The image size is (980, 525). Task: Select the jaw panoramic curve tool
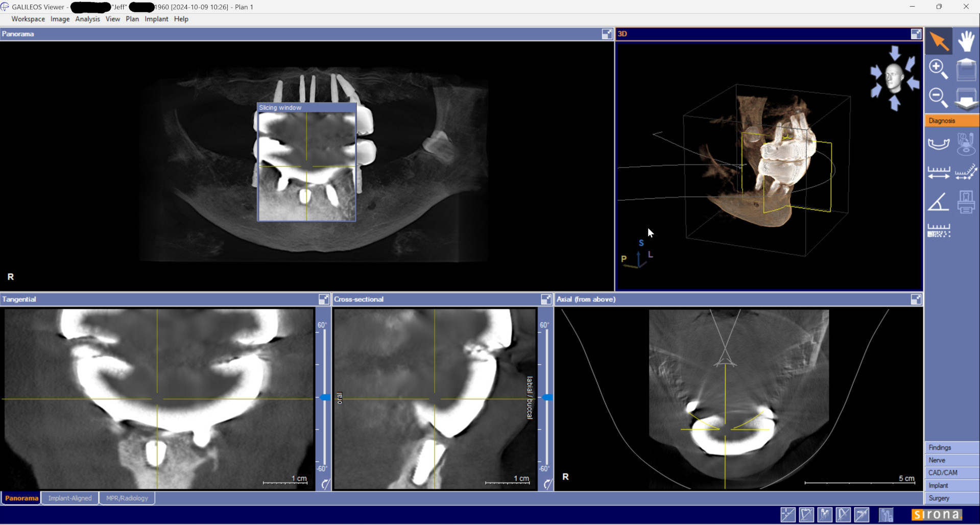[x=939, y=144]
